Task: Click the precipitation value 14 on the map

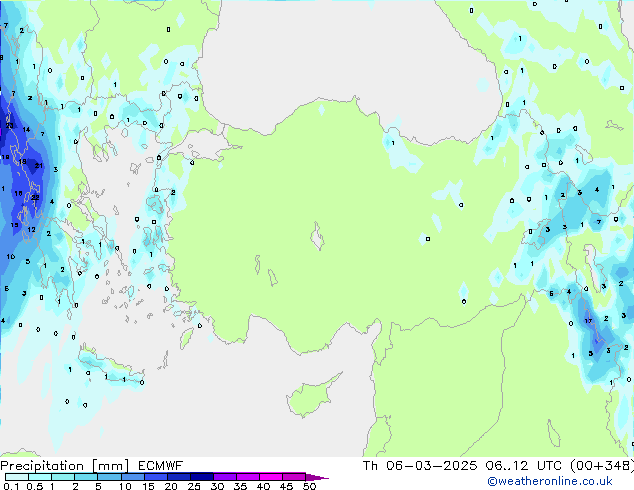Action: click(26, 129)
